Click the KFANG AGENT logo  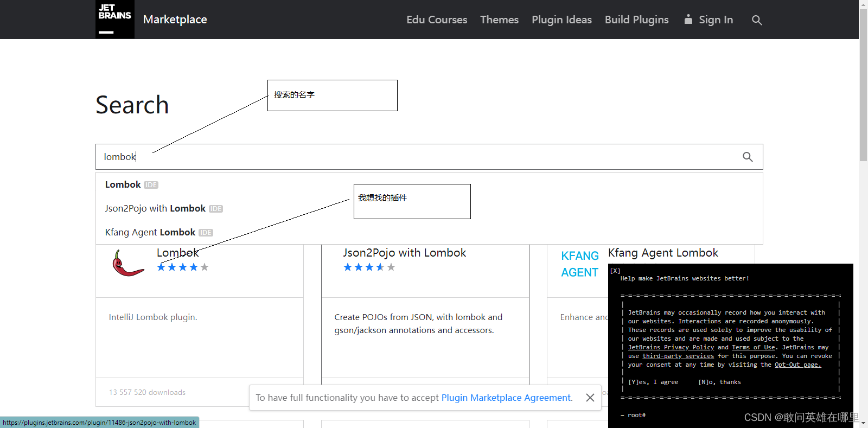coord(580,264)
